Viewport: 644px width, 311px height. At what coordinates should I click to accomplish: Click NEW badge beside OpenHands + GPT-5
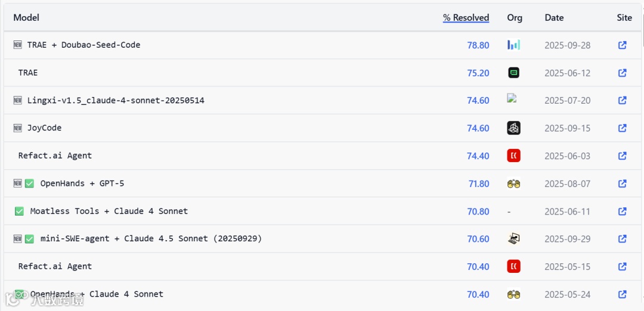18,184
